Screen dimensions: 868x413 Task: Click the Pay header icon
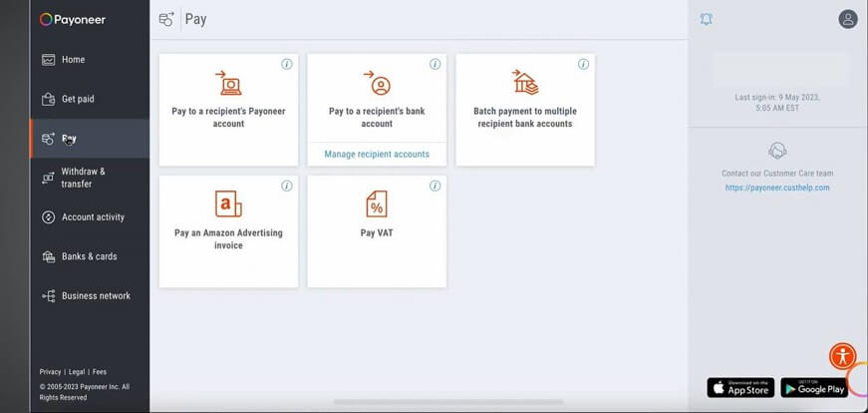point(166,19)
